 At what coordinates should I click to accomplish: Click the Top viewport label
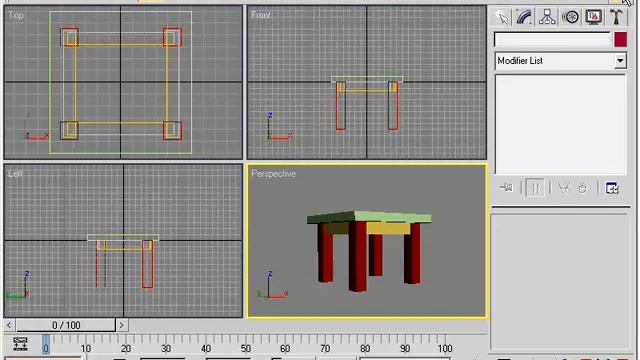point(16,16)
